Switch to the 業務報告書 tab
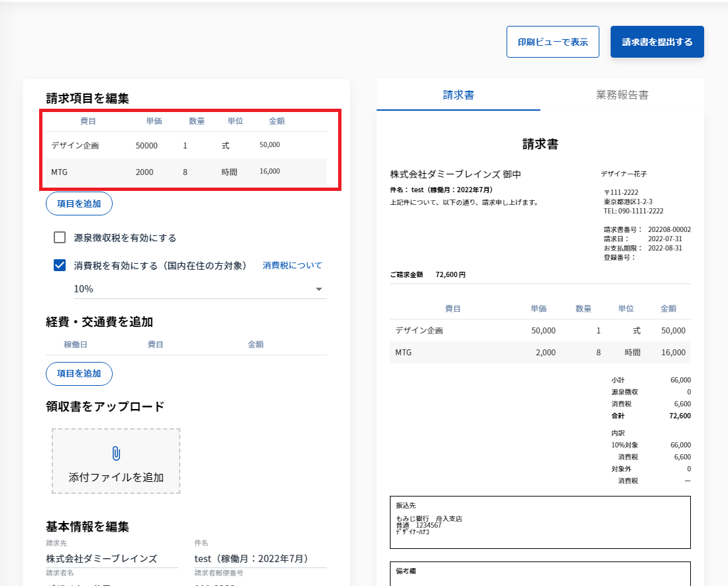Image resolution: width=728 pixels, height=586 pixels. tap(622, 95)
